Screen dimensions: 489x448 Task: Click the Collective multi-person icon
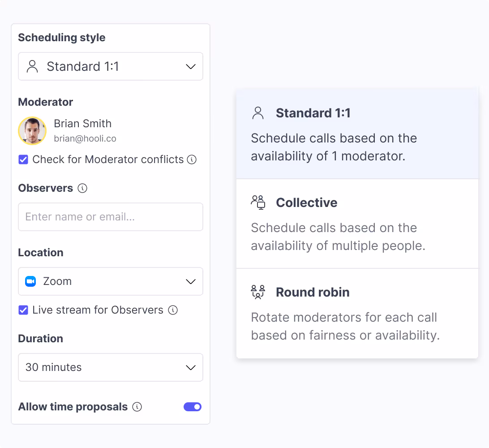point(258,202)
